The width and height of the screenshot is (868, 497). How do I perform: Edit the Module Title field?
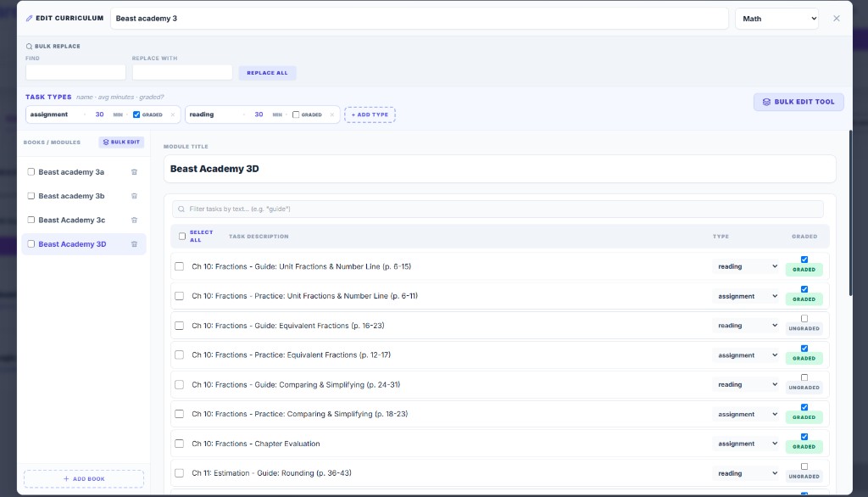[x=499, y=169]
